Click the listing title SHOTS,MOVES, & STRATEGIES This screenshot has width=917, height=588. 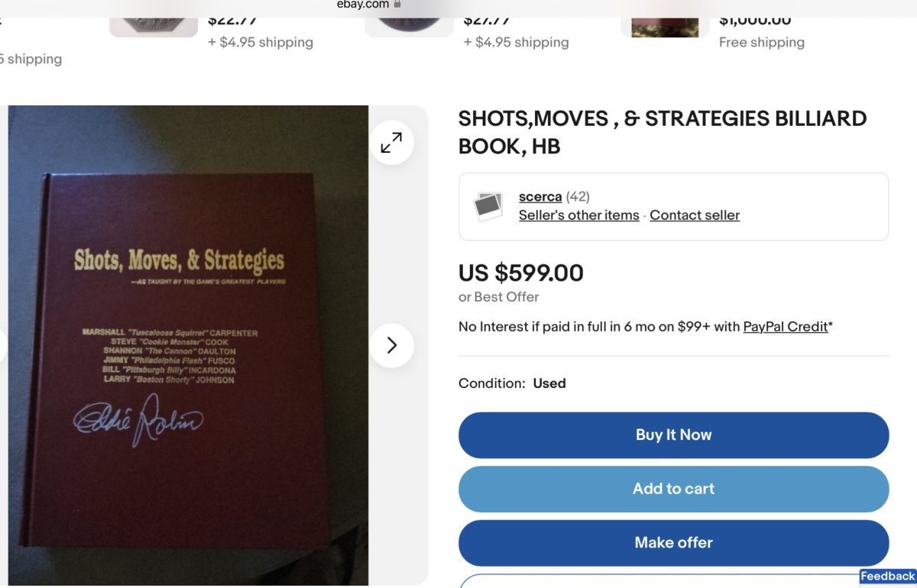tap(662, 131)
